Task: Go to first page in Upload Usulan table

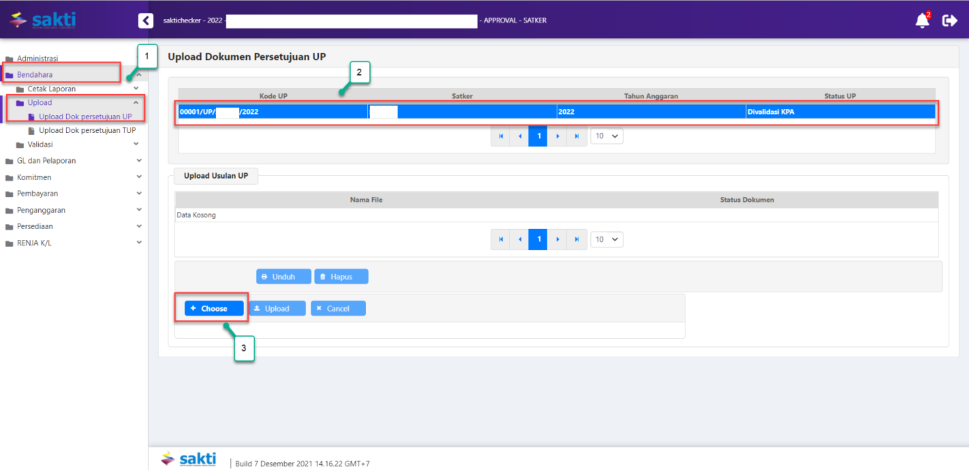Action: tap(500, 240)
